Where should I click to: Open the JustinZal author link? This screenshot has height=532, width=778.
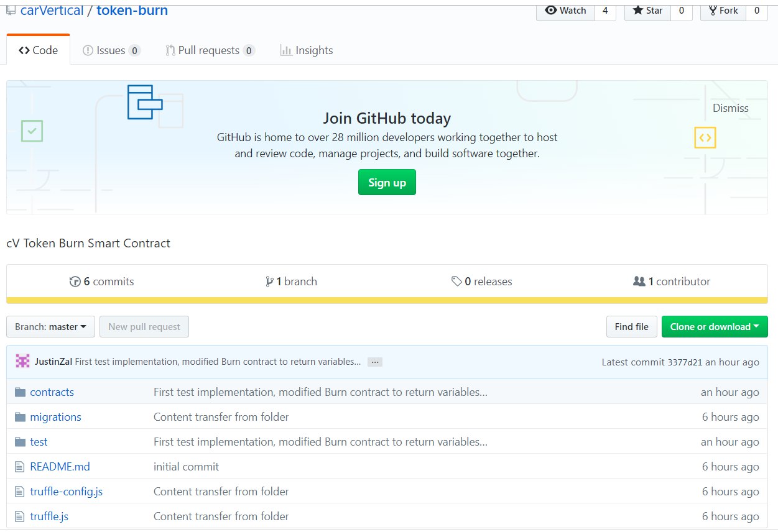53,362
